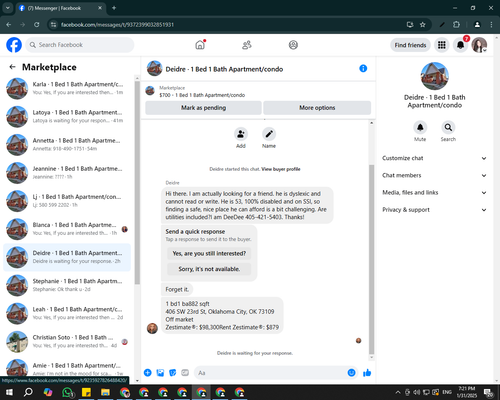
Task: Mute the Deidre conversation
Action: [420, 127]
